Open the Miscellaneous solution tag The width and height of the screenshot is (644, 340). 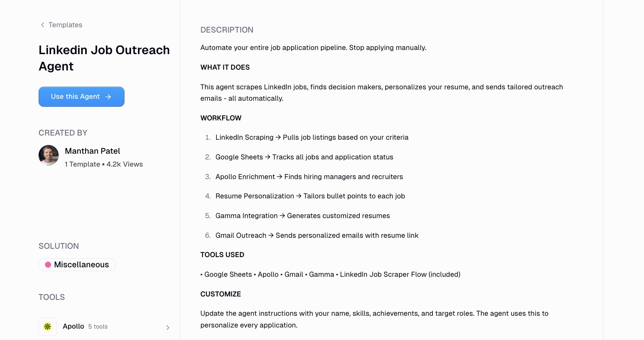pos(77,264)
